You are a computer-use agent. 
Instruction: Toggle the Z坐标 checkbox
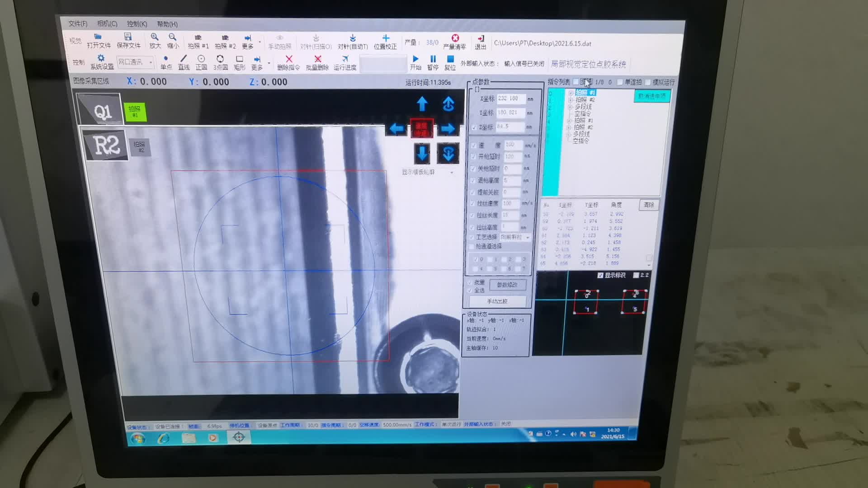pos(474,127)
